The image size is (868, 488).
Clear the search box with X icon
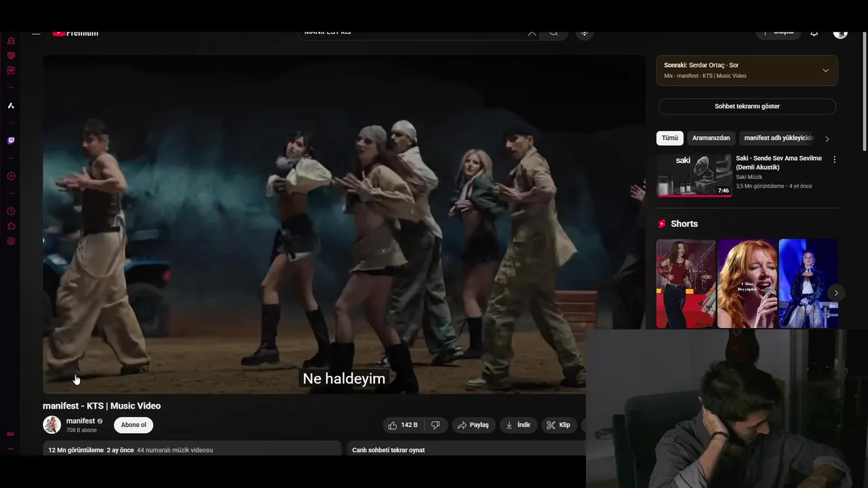(532, 33)
